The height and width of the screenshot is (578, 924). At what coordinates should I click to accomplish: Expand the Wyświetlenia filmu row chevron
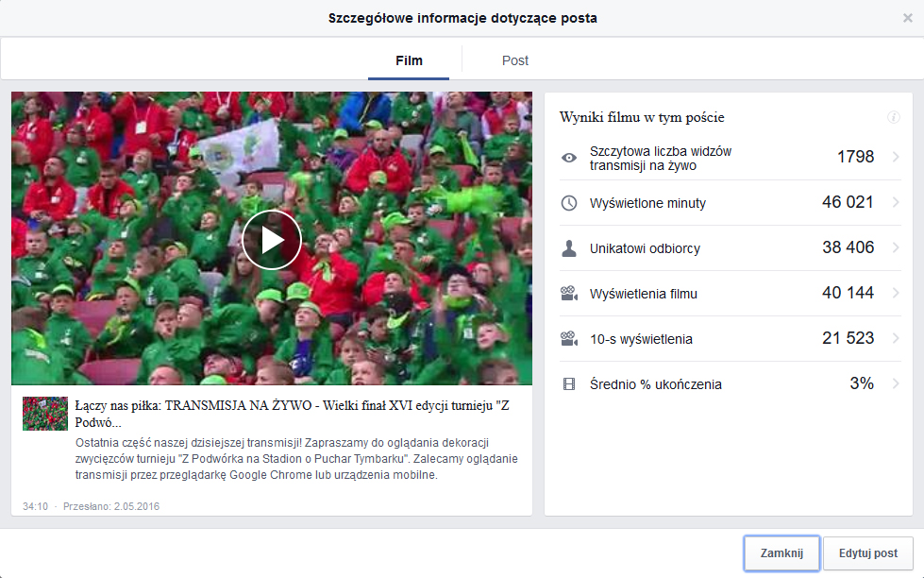(x=895, y=293)
